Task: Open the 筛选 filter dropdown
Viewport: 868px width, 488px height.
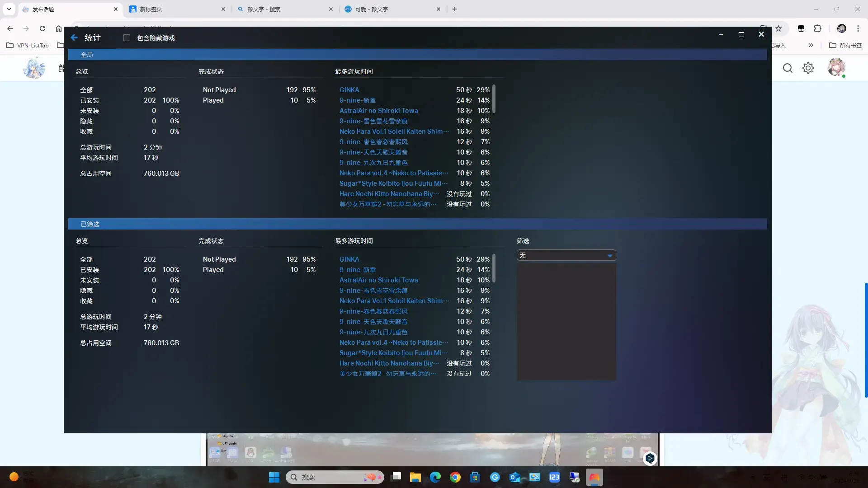Action: 566,255
